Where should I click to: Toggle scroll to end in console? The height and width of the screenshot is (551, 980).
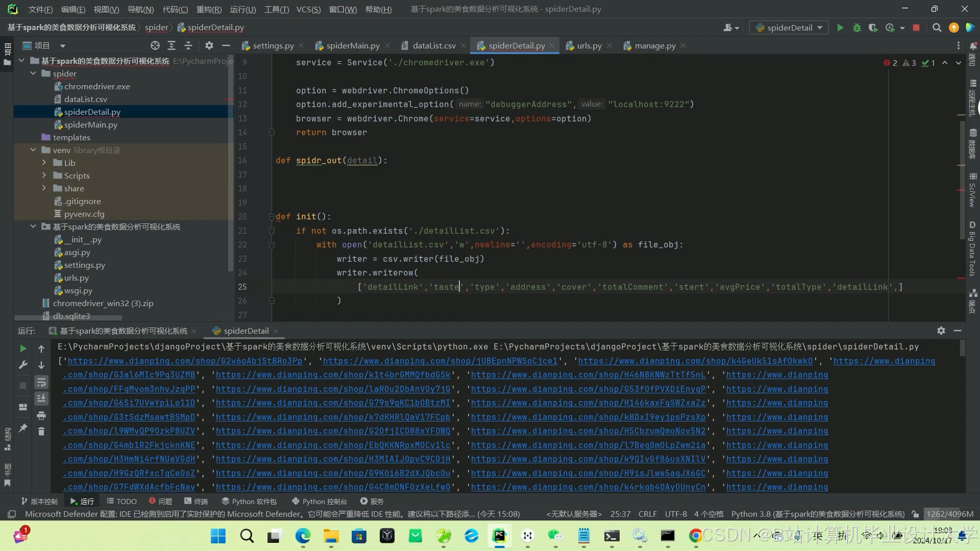coord(41,398)
